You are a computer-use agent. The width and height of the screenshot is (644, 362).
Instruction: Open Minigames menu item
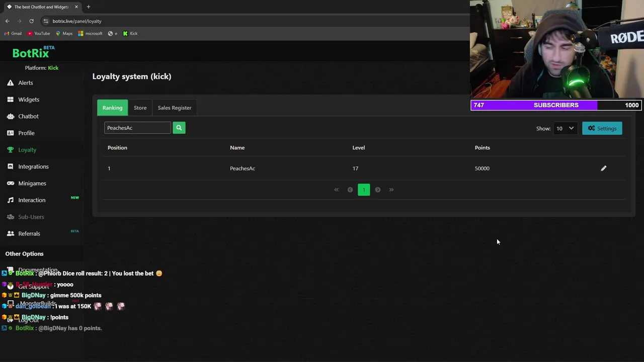(x=32, y=184)
